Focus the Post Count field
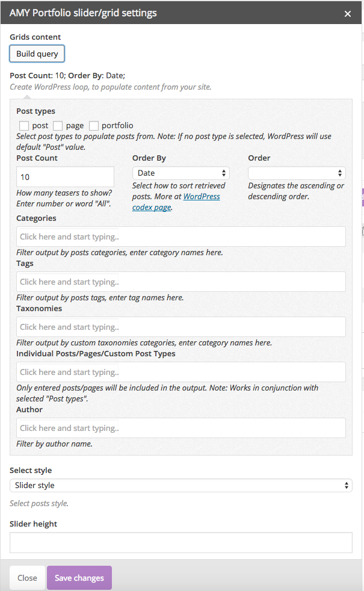Screen dimensions: 364x591 65,177
